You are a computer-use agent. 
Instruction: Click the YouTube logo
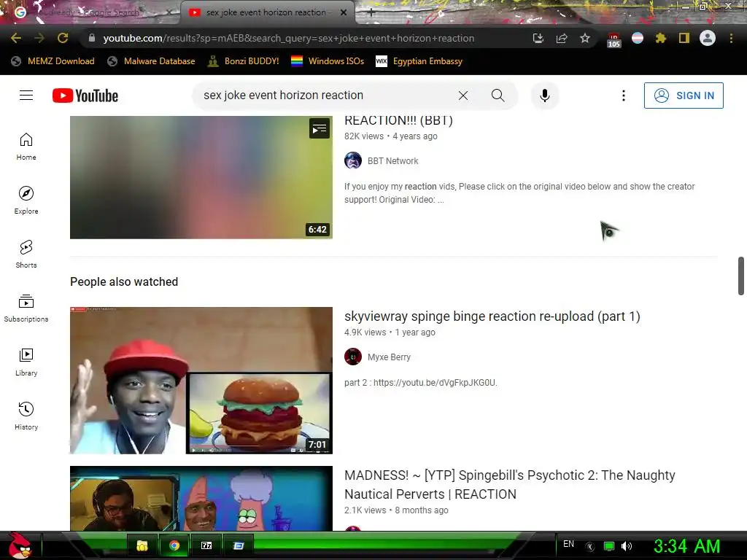pos(85,96)
